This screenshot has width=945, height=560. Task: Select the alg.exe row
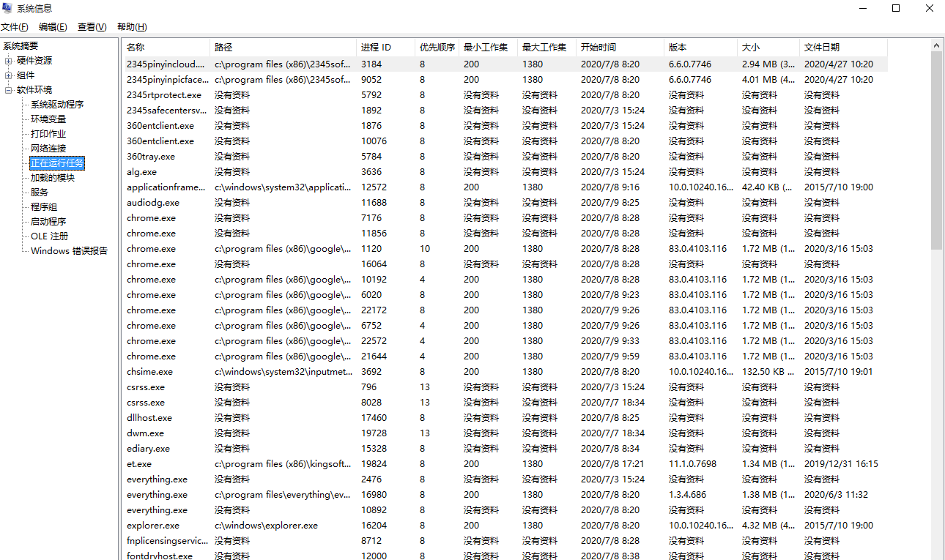505,171
